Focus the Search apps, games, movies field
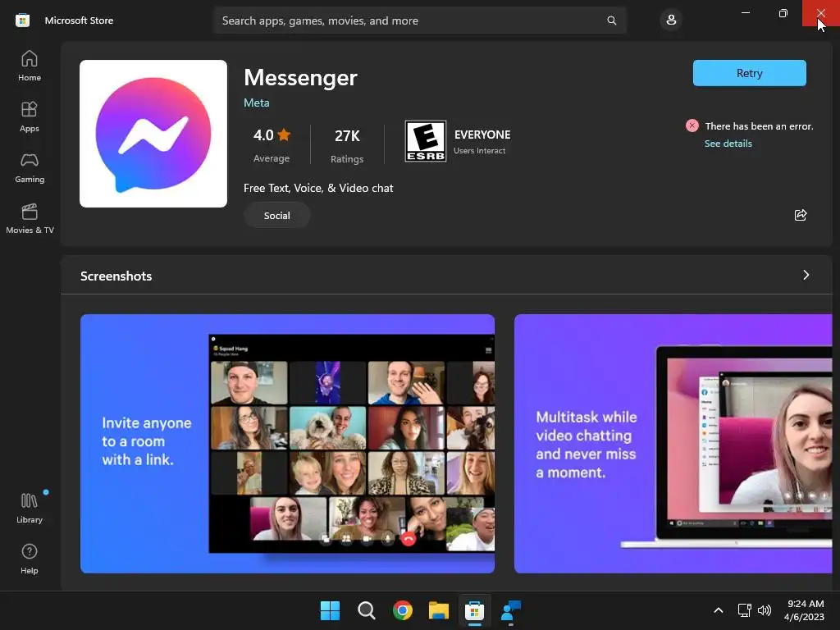The height and width of the screenshot is (630, 840). coord(420,21)
